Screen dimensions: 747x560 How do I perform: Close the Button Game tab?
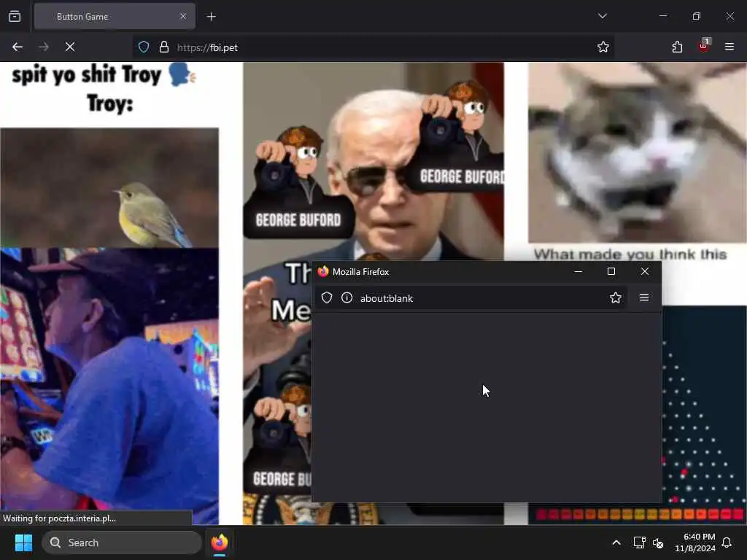(183, 17)
